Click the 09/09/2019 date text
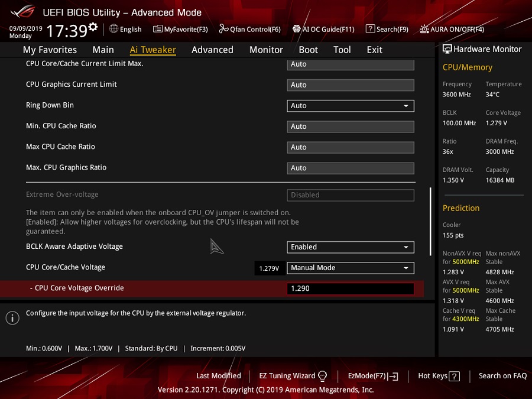Viewport: 532px width, 399px height. pyautogui.click(x=26, y=28)
